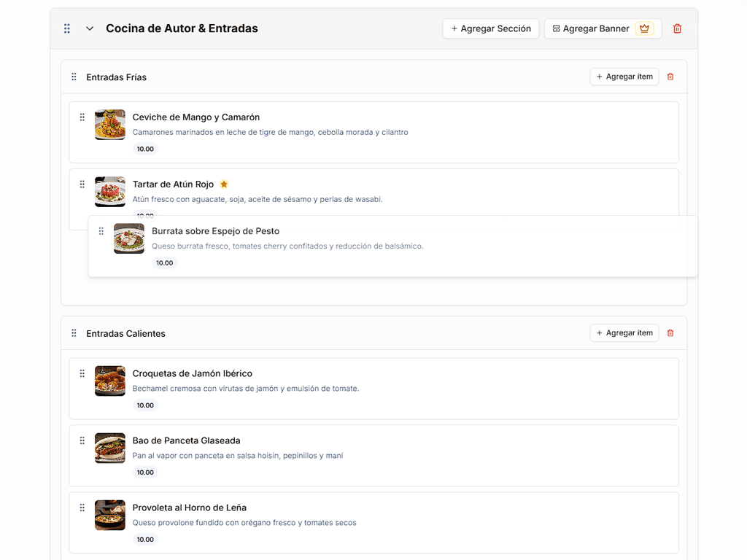Click the Provoleta al Horno price tag
Image resolution: width=747 pixels, height=560 pixels.
145,540
